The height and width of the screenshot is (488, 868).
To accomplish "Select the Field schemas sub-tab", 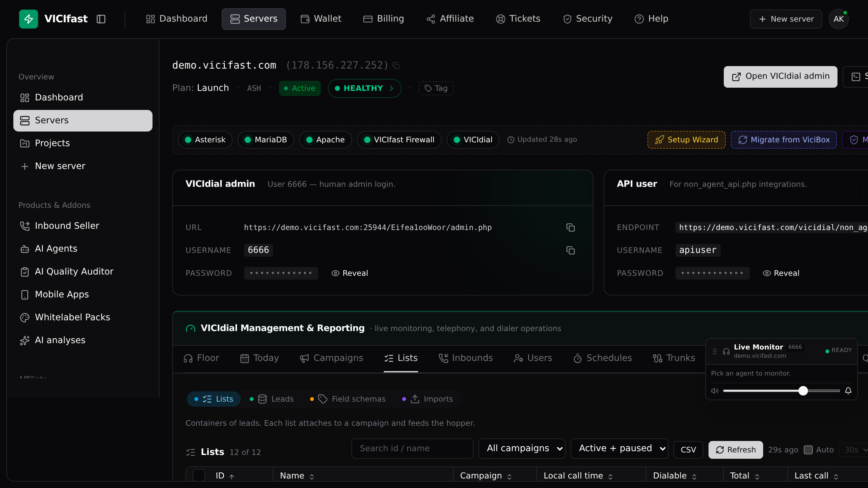I will [348, 399].
